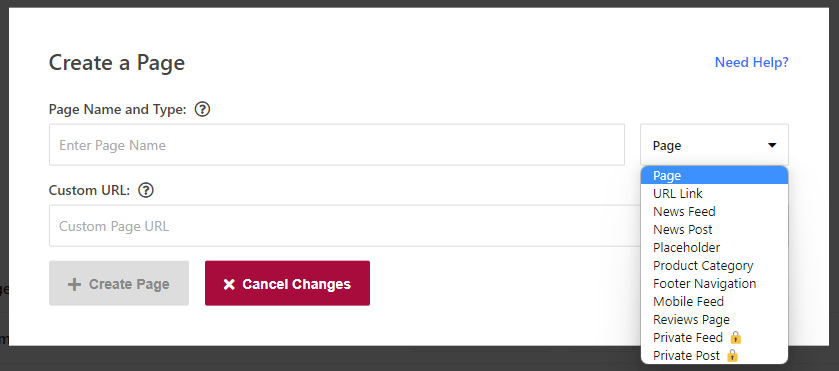This screenshot has height=371, width=839.
Task: Click the Create Page button
Action: (119, 283)
